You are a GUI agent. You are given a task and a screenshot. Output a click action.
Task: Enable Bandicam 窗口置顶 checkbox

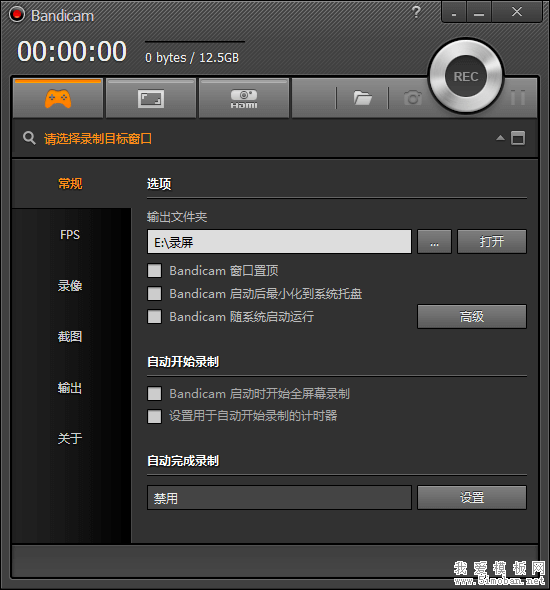click(154, 271)
